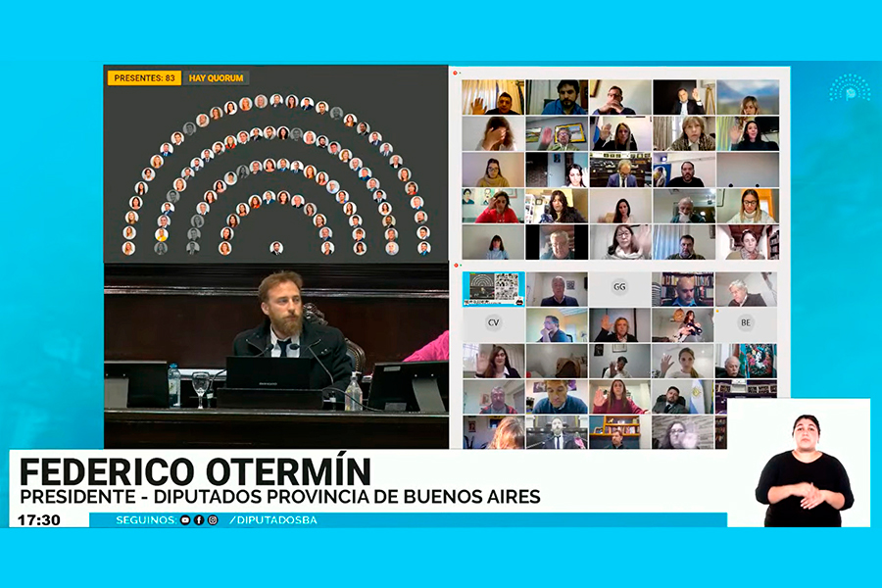The image size is (882, 588).
Task: Select the CV participant avatar tile
Action: pyautogui.click(x=493, y=323)
